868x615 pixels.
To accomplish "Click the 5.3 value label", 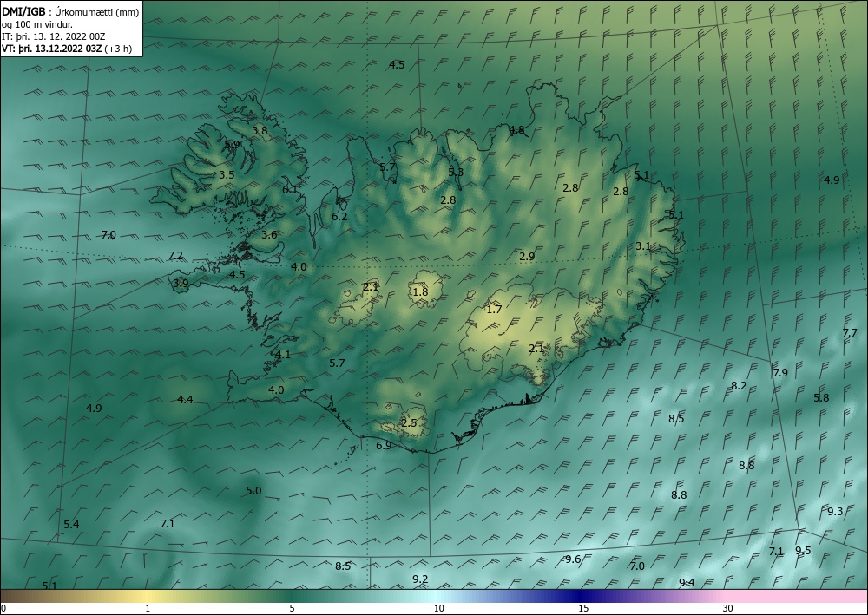I will (456, 172).
